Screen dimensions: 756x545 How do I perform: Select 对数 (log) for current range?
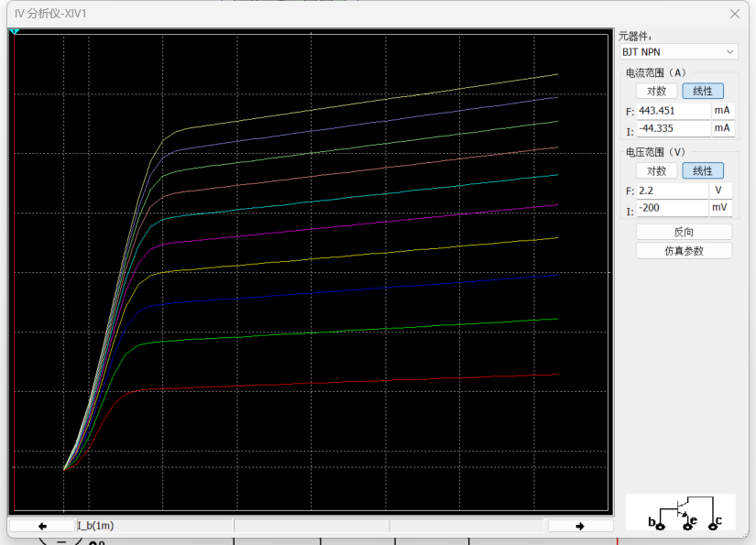point(657,91)
